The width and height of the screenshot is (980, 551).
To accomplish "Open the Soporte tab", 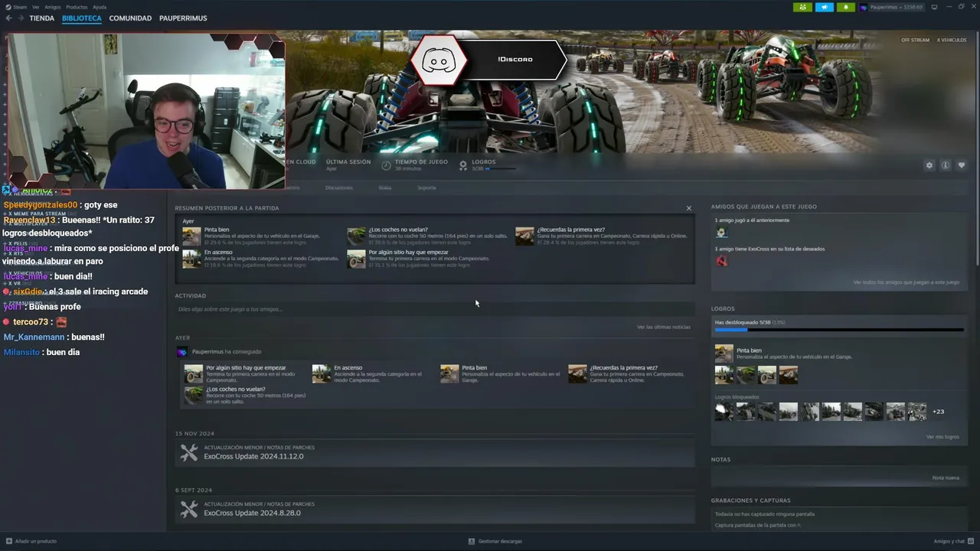I will click(426, 187).
